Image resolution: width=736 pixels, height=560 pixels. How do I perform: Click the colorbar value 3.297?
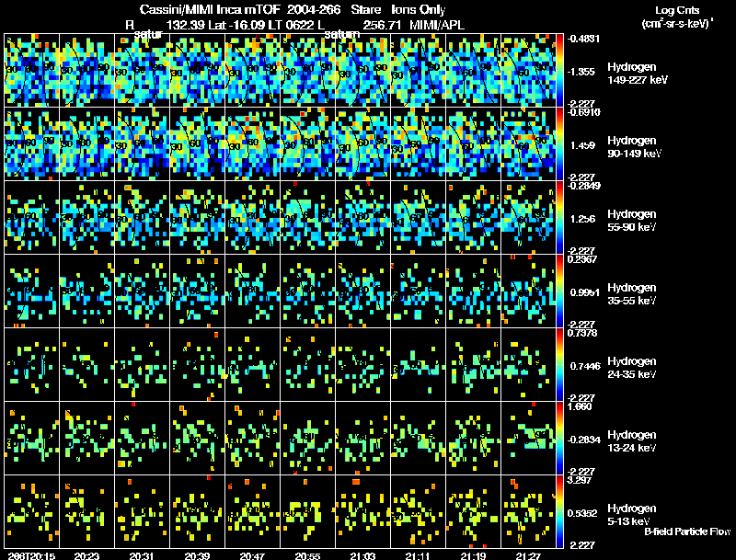point(581,480)
